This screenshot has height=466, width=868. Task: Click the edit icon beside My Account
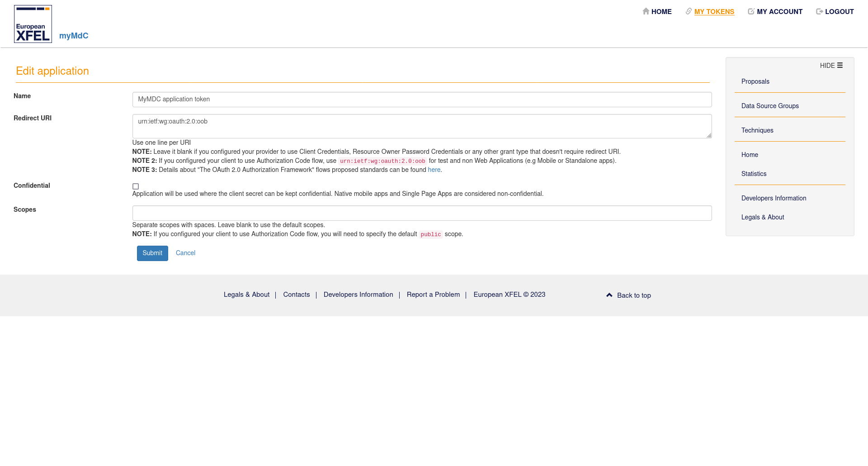(751, 11)
